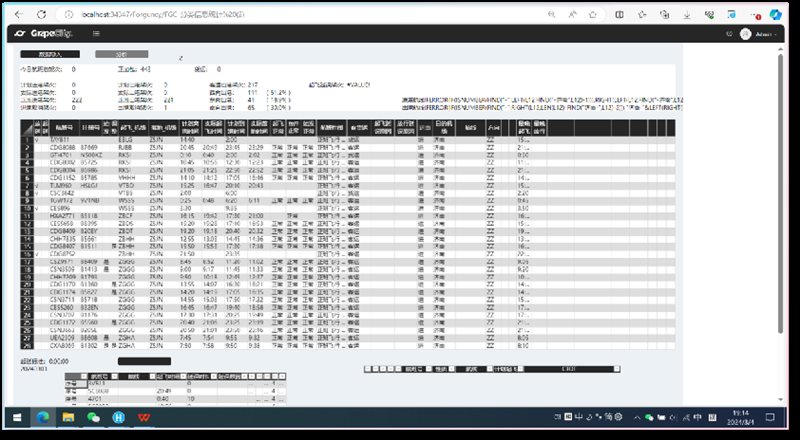800x440 pixels.
Task: Reload the page with the refresh icon
Action: tap(42, 16)
